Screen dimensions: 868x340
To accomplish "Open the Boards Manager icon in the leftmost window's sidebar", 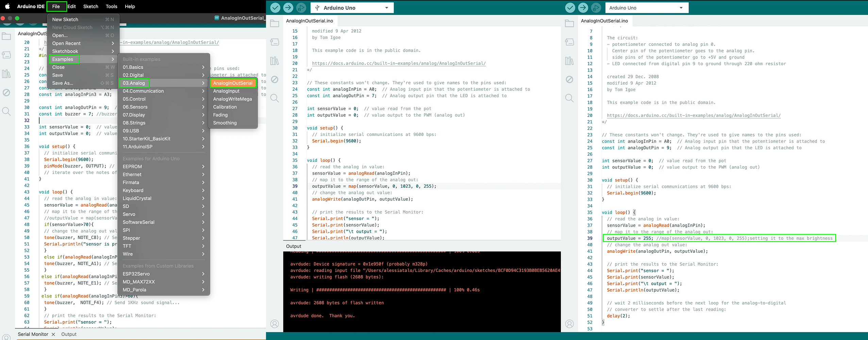I will [x=6, y=55].
